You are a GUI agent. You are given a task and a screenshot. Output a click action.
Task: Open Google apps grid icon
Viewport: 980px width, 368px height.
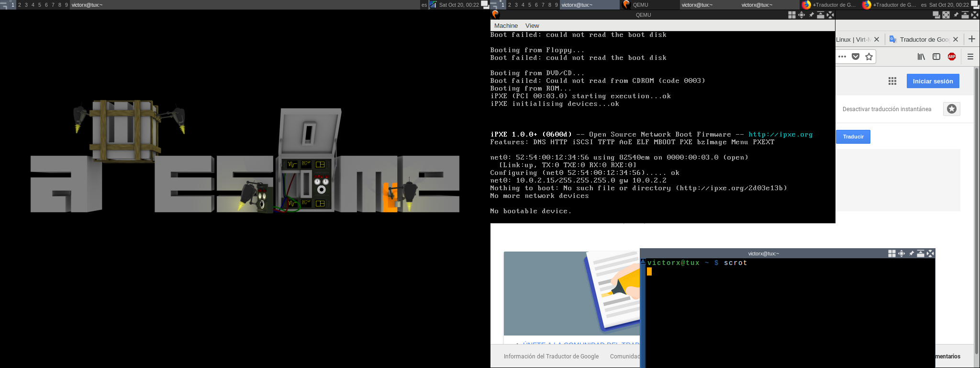point(892,81)
